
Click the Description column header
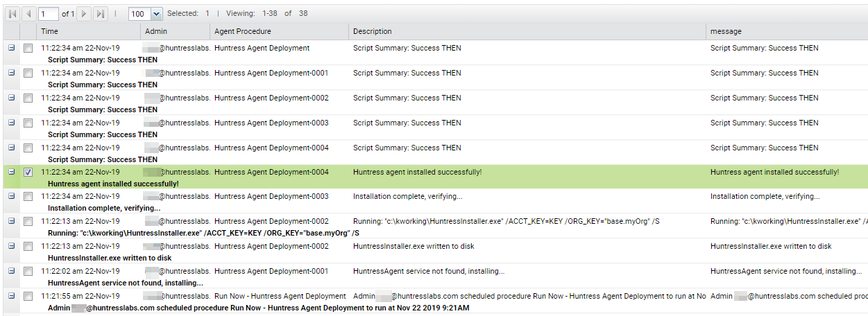[x=527, y=31]
